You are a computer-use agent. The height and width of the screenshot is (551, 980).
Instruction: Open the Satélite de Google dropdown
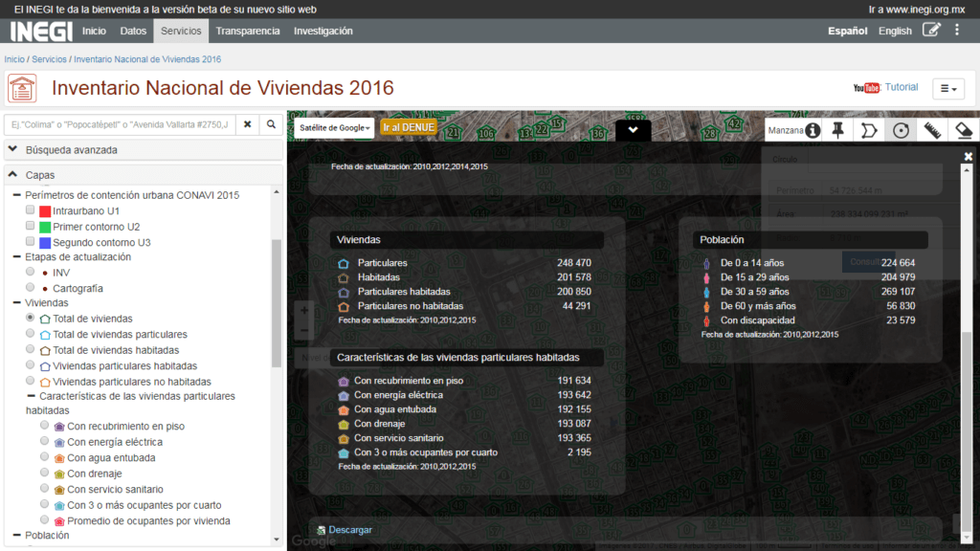(334, 127)
